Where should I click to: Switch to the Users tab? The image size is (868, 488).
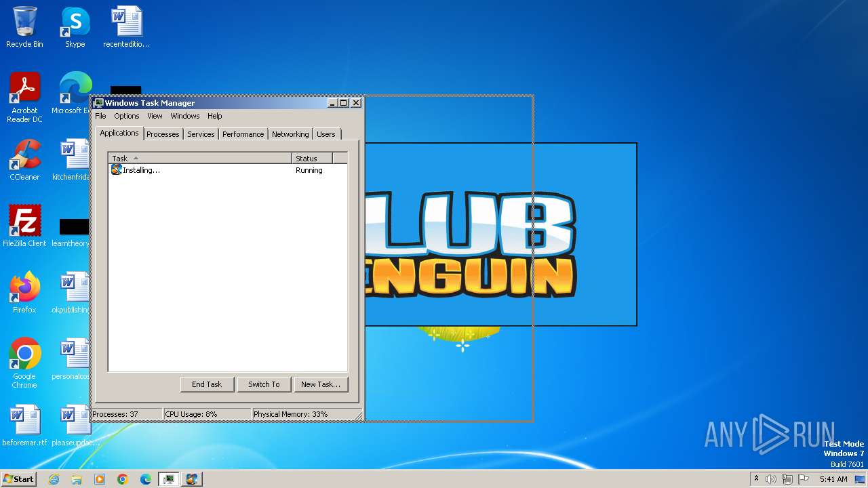[326, 134]
